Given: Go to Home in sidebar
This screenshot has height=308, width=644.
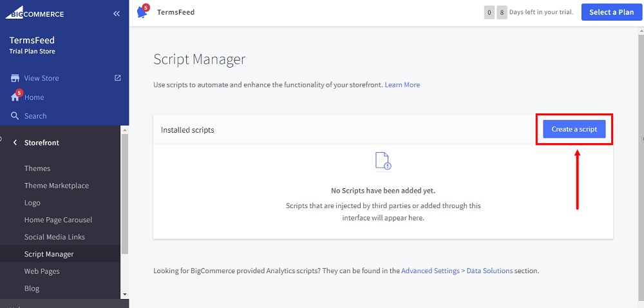Looking at the screenshot, I should (34, 97).
